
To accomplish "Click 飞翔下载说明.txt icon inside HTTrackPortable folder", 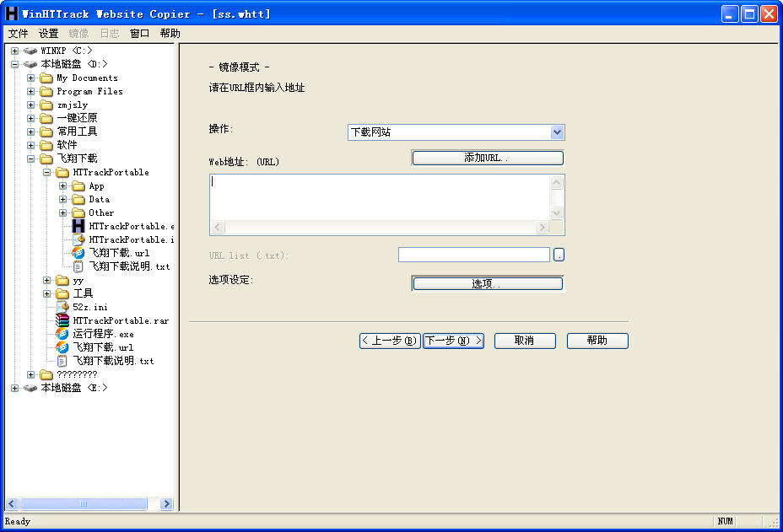I will (78, 266).
